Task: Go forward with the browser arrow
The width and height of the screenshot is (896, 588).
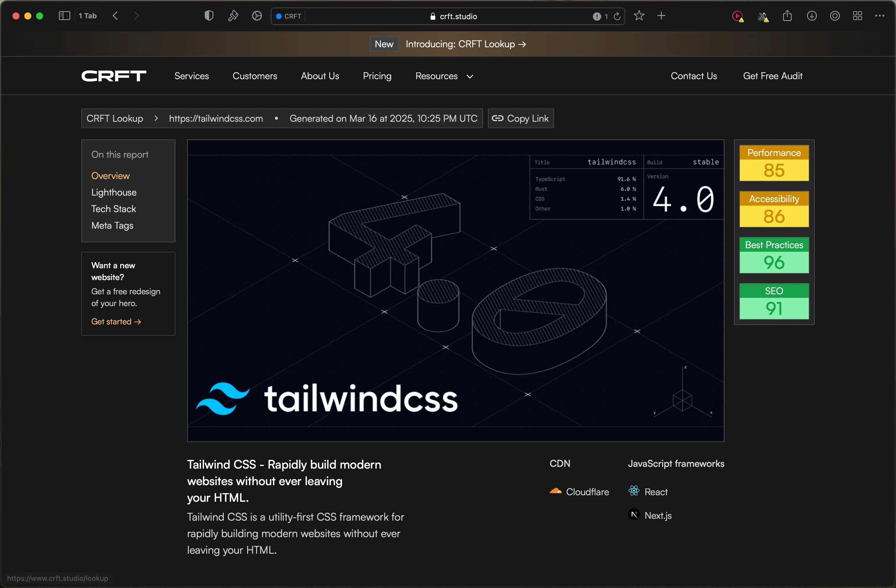Action: (x=136, y=16)
